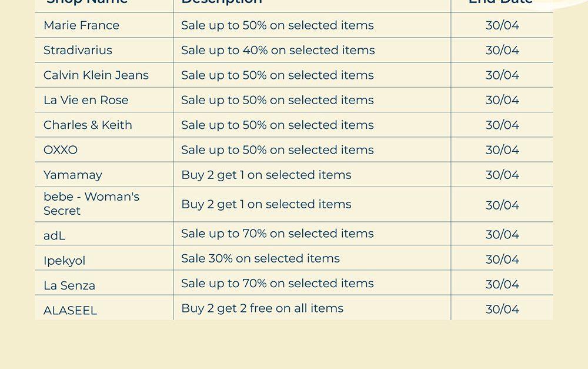
Task: Select the Sale 30% on selected items text
Action: (260, 258)
